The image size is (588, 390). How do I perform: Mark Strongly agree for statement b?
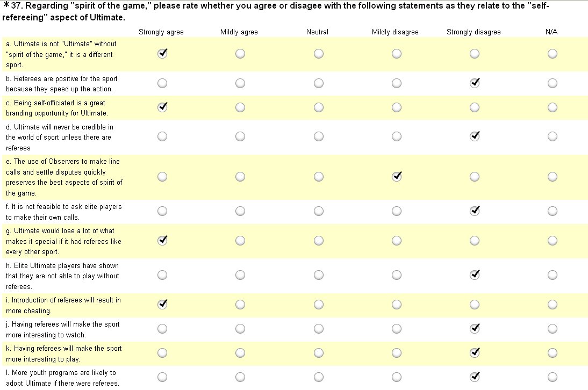162,83
